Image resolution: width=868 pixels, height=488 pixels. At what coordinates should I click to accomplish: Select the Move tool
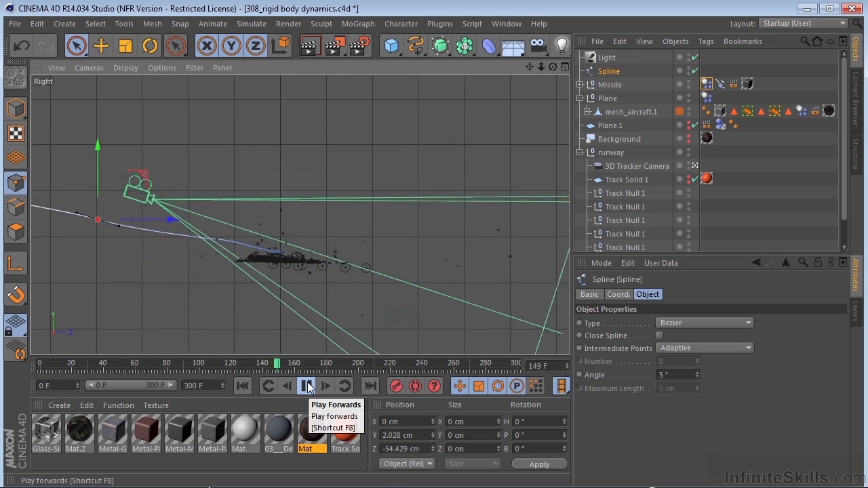(x=101, y=45)
